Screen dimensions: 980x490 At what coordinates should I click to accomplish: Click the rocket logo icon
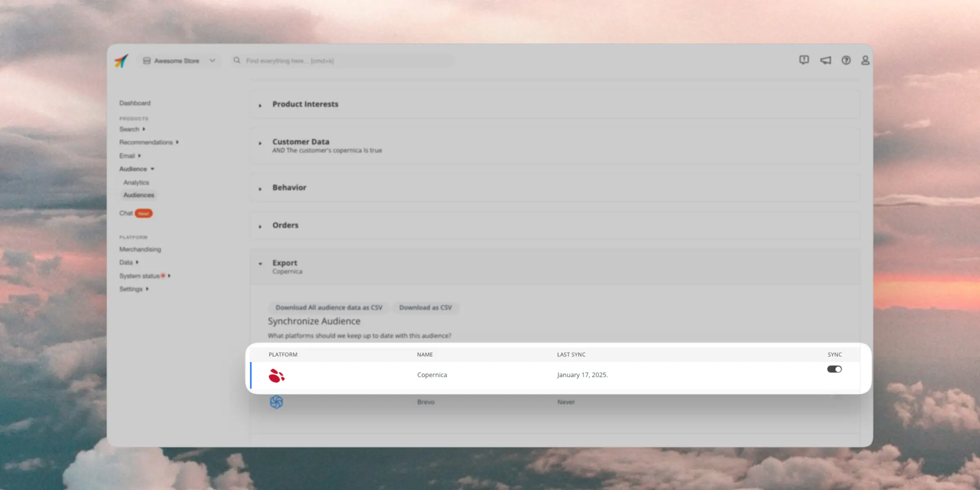pyautogui.click(x=121, y=61)
